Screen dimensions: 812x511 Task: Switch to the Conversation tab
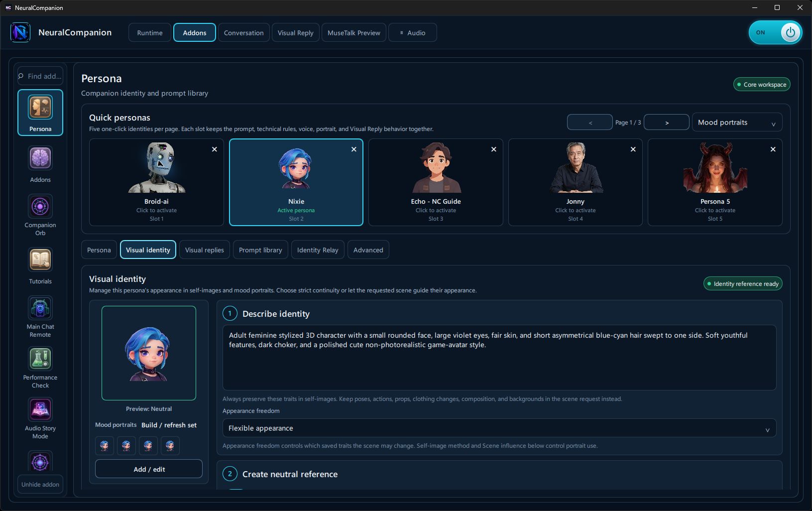coord(244,33)
